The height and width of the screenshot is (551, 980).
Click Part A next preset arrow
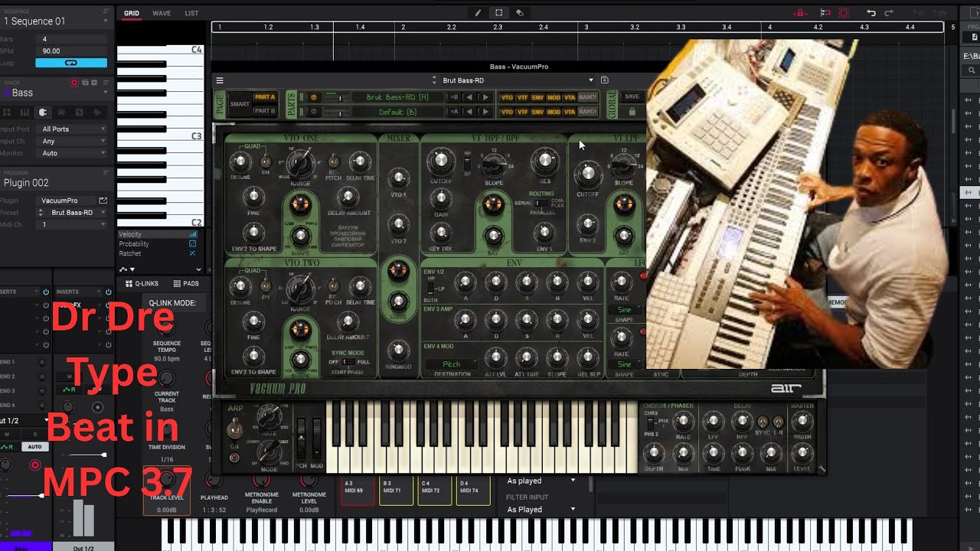pyautogui.click(x=485, y=97)
